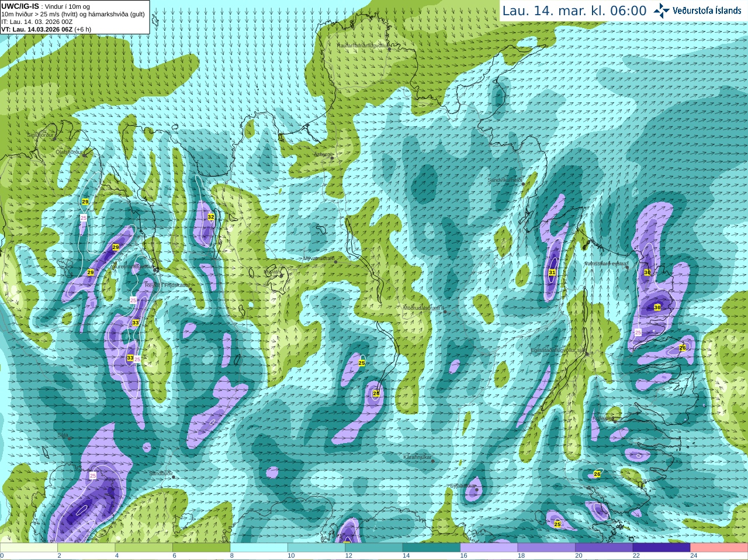748x560 pixels.
Task: Click the VT: Lau. 14.03.2026 06Z (+6 h) line
Action: [x=46, y=29]
